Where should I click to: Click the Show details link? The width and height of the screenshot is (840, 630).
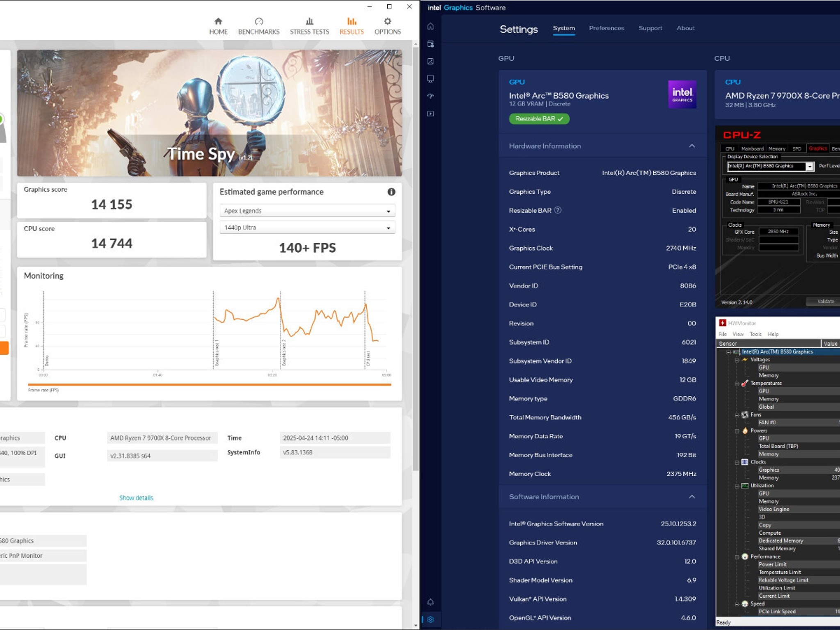(136, 498)
